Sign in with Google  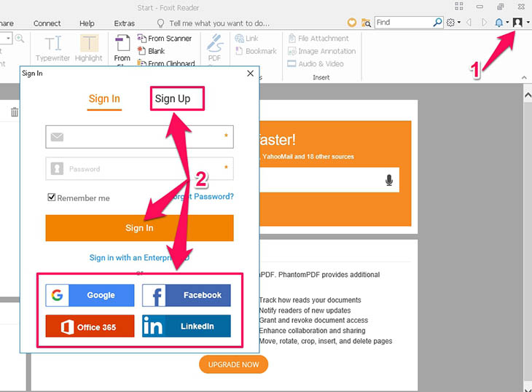90,295
